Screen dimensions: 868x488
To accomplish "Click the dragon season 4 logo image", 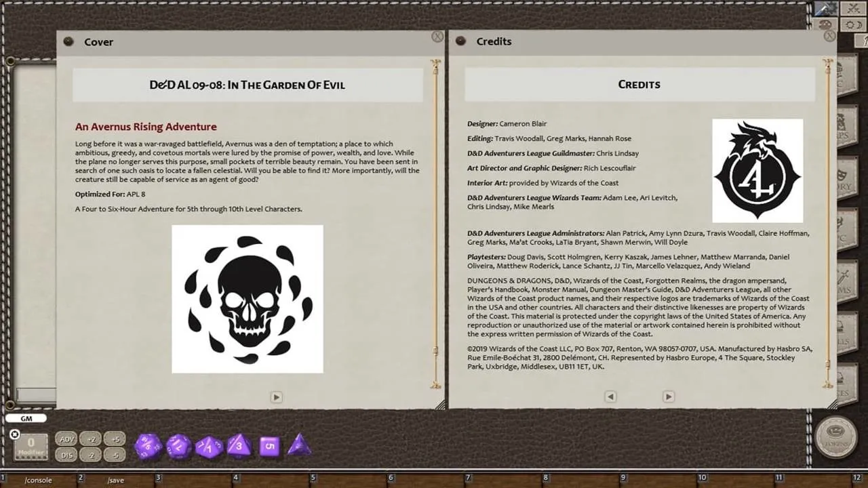I will [757, 171].
